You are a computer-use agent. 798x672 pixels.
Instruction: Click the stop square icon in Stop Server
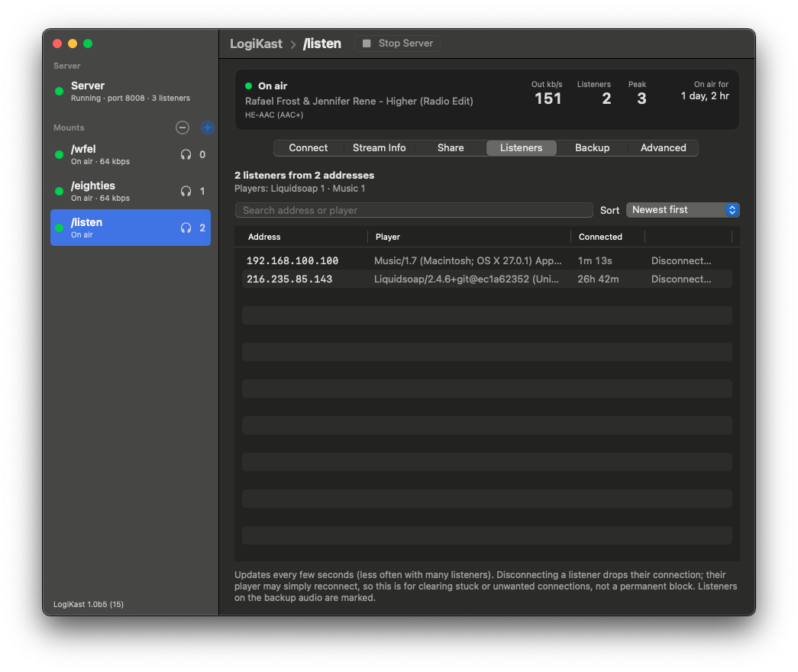tap(367, 44)
